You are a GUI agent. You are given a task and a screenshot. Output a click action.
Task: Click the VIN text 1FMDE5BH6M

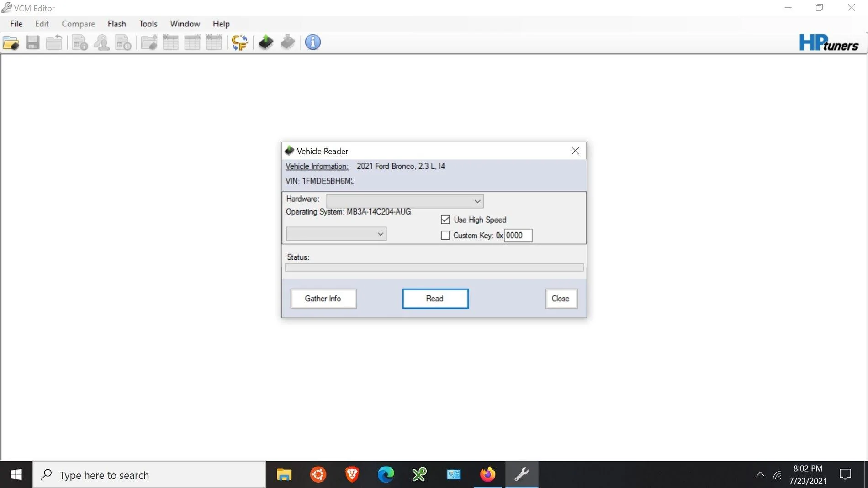tap(328, 181)
